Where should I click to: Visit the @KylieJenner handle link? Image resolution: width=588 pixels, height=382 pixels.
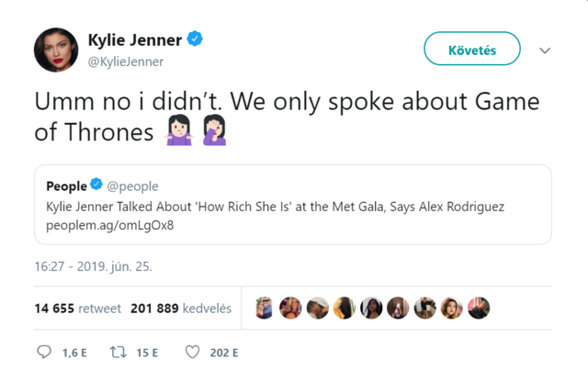pyautogui.click(x=126, y=62)
